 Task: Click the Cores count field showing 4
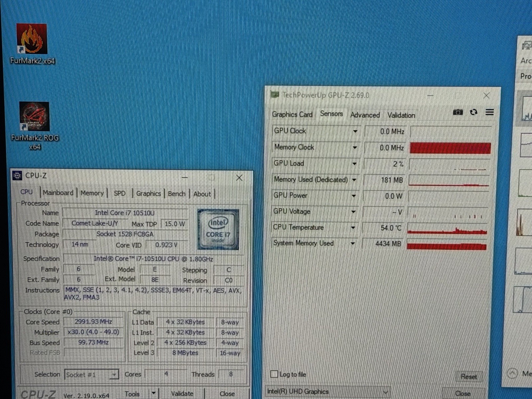[x=166, y=374]
